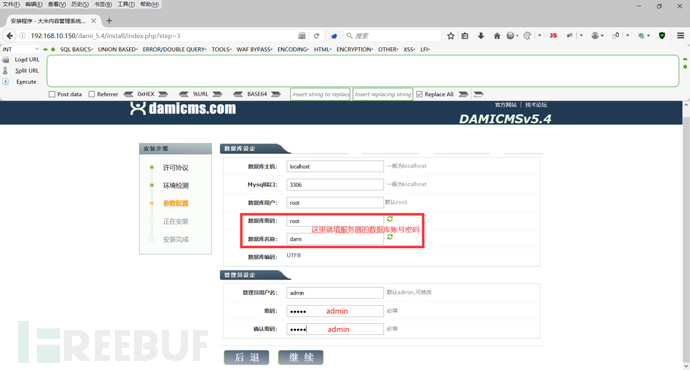Uncheck the Replace All checkbox

point(419,94)
